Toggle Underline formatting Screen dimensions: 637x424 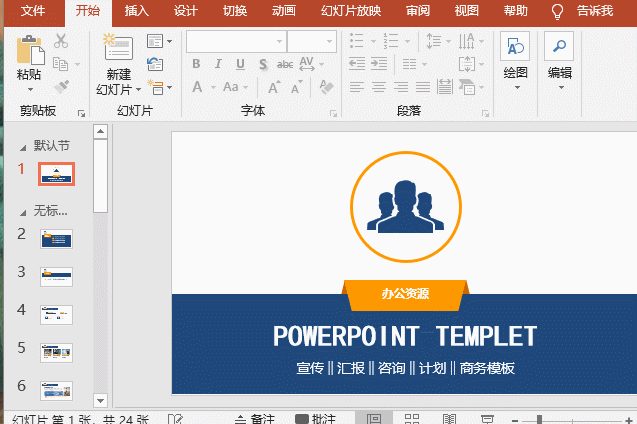[240, 64]
